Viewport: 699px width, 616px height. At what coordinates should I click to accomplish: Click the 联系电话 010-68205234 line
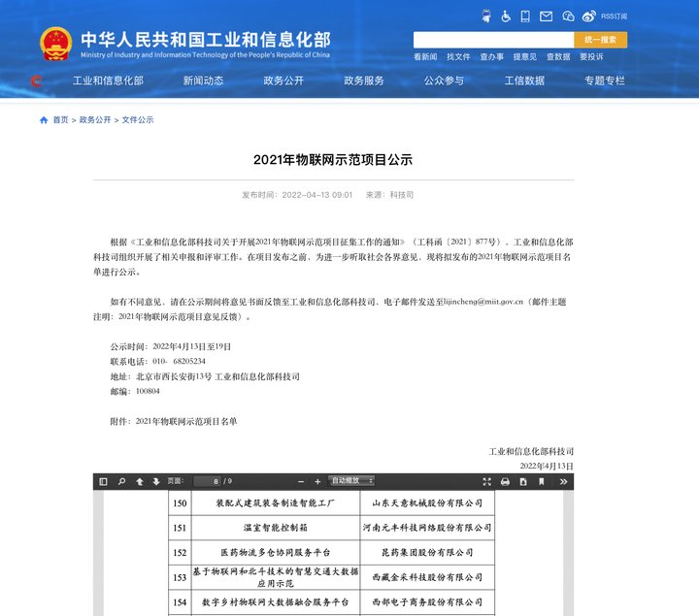[x=158, y=361]
